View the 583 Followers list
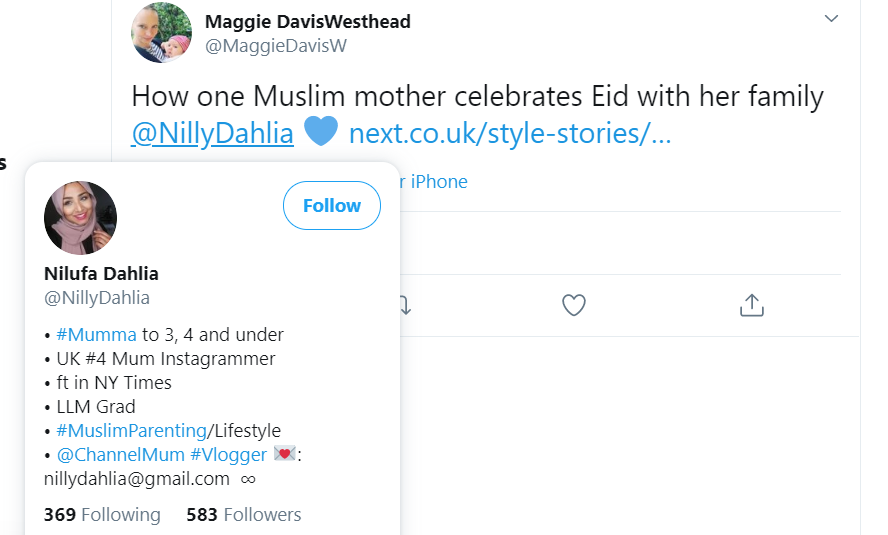This screenshot has width=888, height=535. 243,514
